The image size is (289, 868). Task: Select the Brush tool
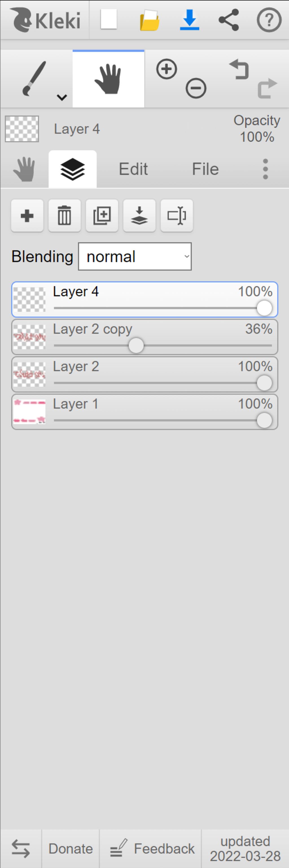[x=34, y=79]
